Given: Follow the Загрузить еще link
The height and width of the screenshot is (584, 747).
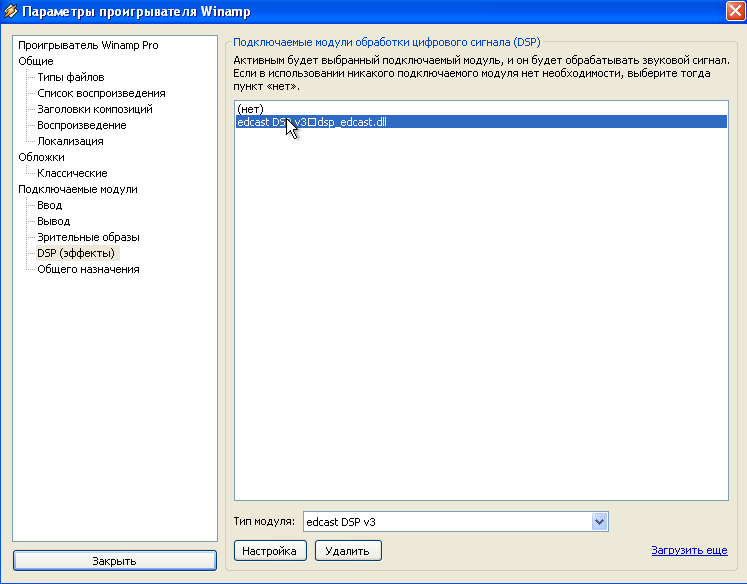Looking at the screenshot, I should coord(689,551).
